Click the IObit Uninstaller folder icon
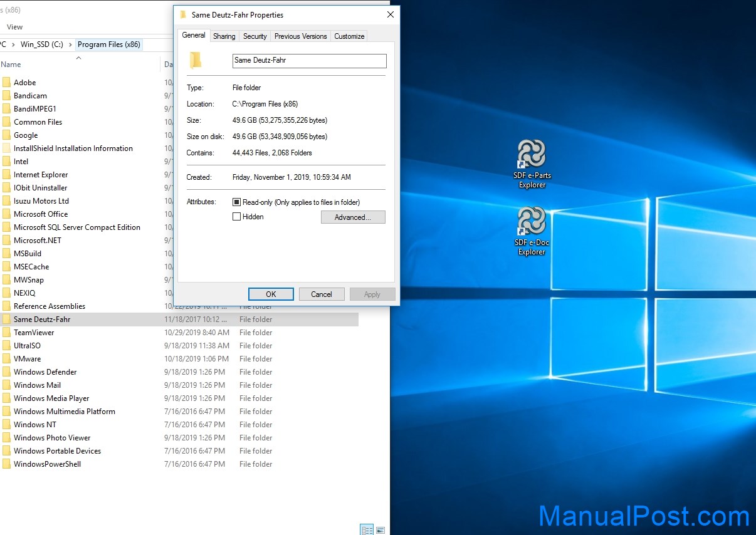This screenshot has width=756, height=535. click(6, 188)
